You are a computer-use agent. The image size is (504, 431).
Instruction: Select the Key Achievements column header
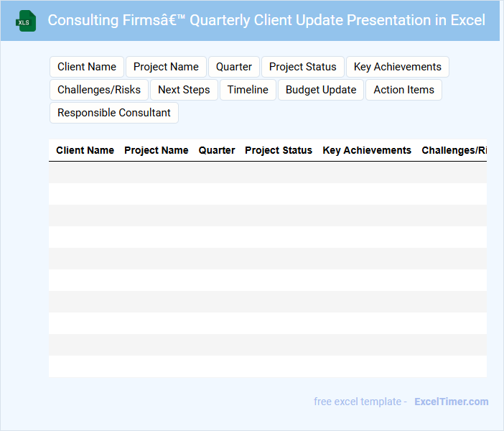tap(367, 150)
